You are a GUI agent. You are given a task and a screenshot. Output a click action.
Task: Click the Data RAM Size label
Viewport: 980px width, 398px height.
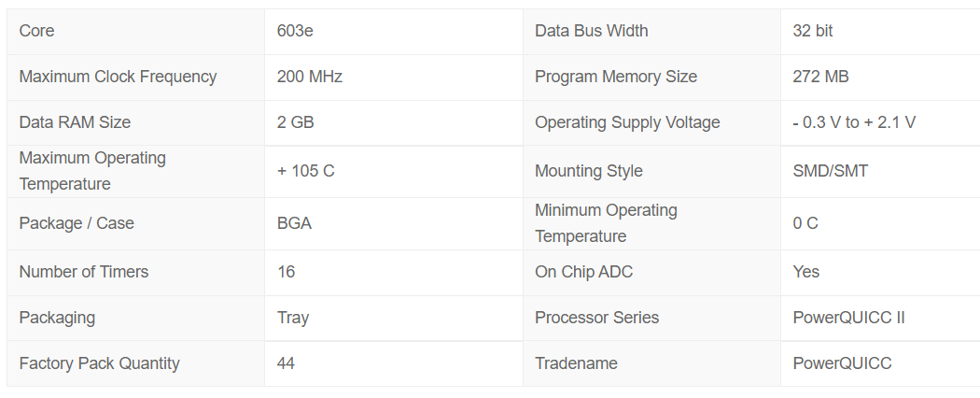(x=75, y=122)
